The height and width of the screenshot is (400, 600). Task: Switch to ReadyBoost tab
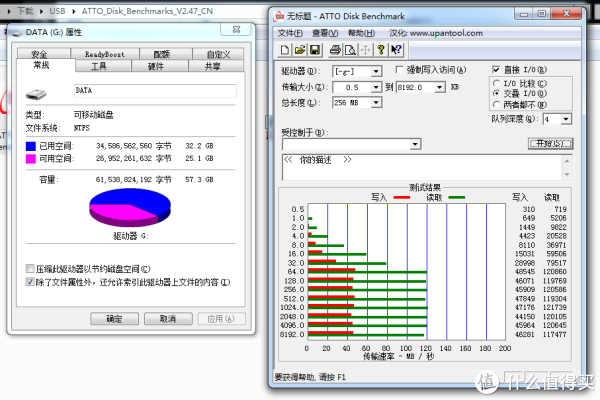[104, 54]
